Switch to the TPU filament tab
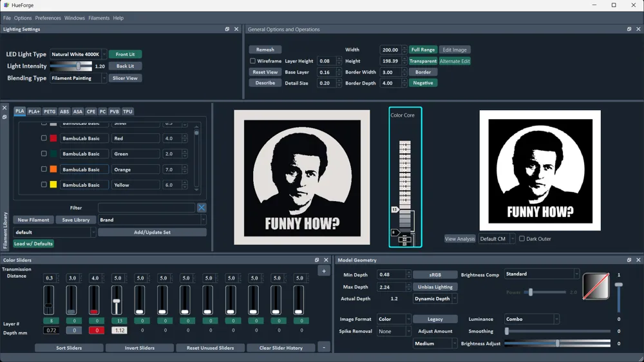The image size is (644, 362). [128, 111]
